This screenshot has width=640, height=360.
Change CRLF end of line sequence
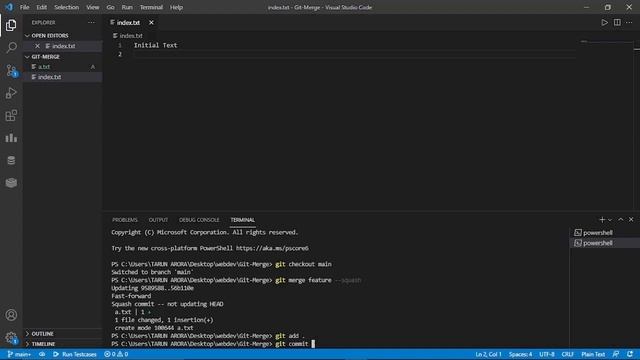click(568, 354)
